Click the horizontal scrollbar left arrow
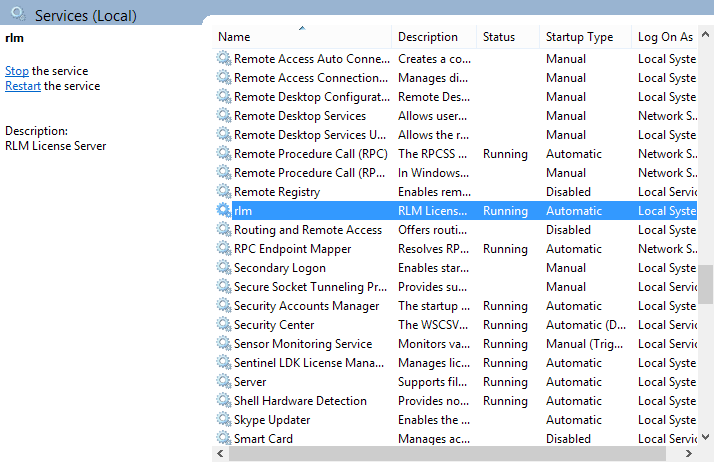The height and width of the screenshot is (462, 714). (x=220, y=454)
